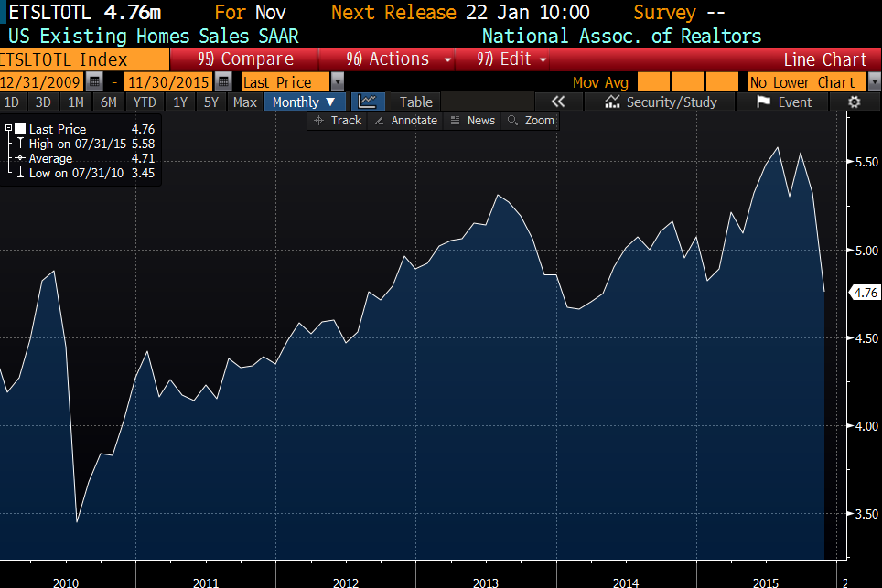Switch to line chart view icon
This screenshot has height=588, width=882.
pos(368,102)
